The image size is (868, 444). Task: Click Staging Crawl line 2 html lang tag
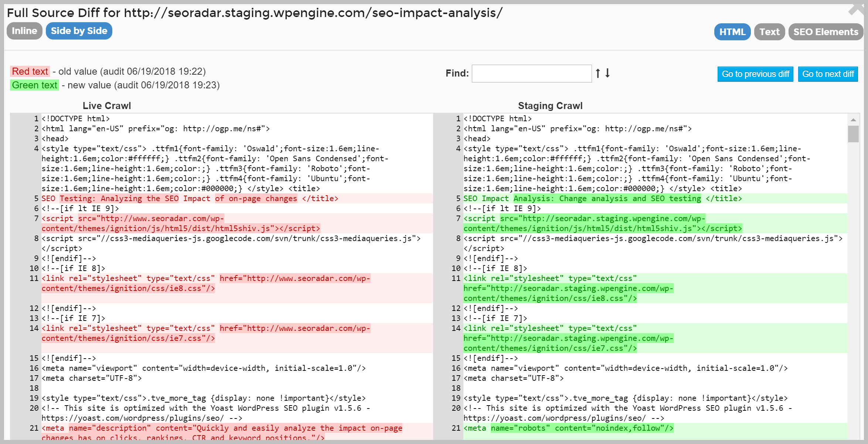(578, 129)
